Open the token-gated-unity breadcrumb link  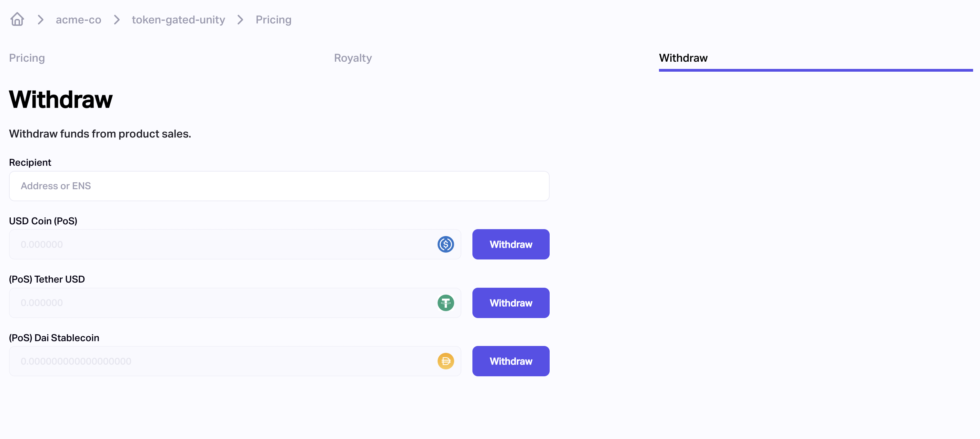[178, 20]
